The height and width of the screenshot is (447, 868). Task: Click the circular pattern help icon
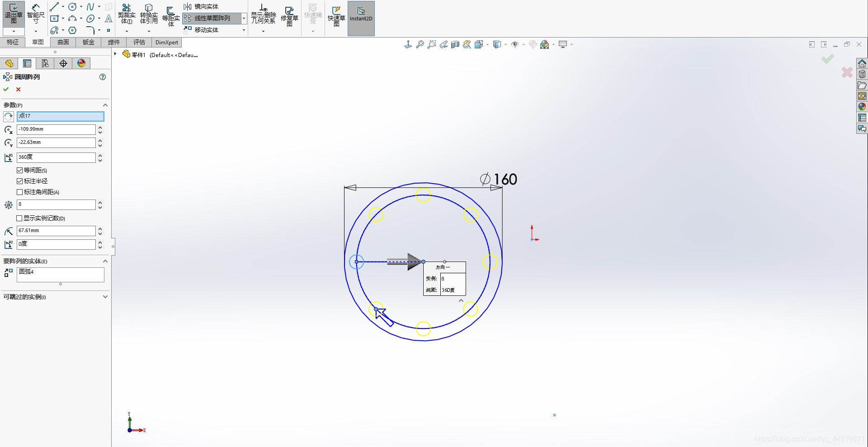coord(103,77)
